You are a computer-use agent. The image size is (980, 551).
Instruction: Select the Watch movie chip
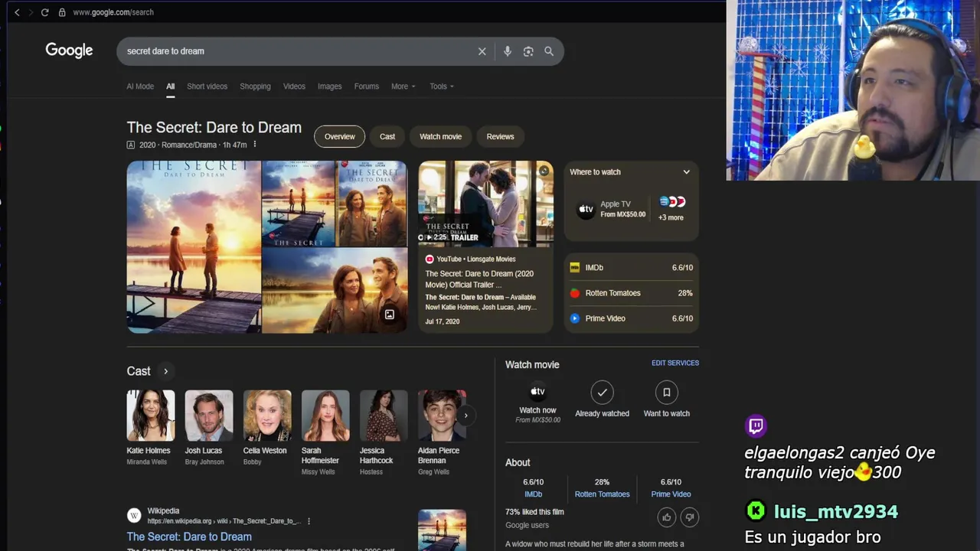440,136
